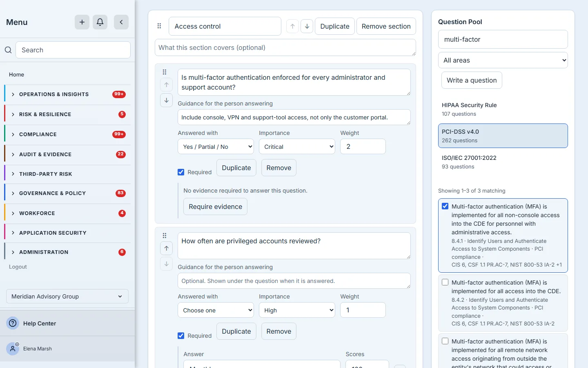Image resolution: width=588 pixels, height=368 pixels.
Task: Open the Yes / Partial / No dropdown
Action: 216,146
